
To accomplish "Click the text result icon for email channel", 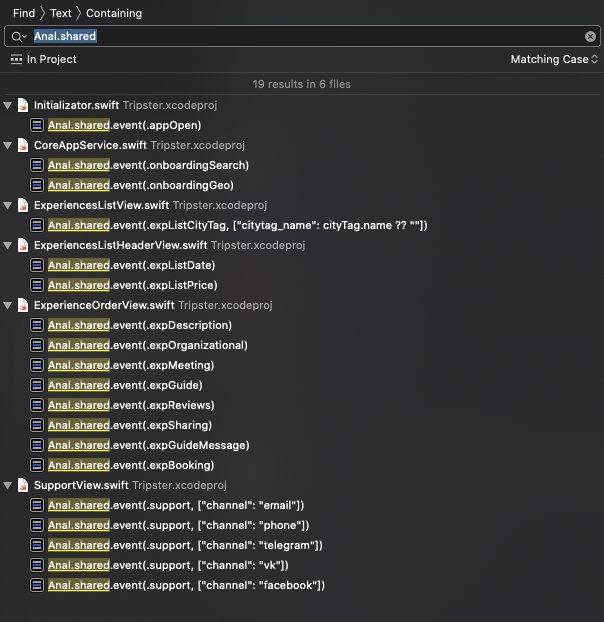I will point(37,505).
